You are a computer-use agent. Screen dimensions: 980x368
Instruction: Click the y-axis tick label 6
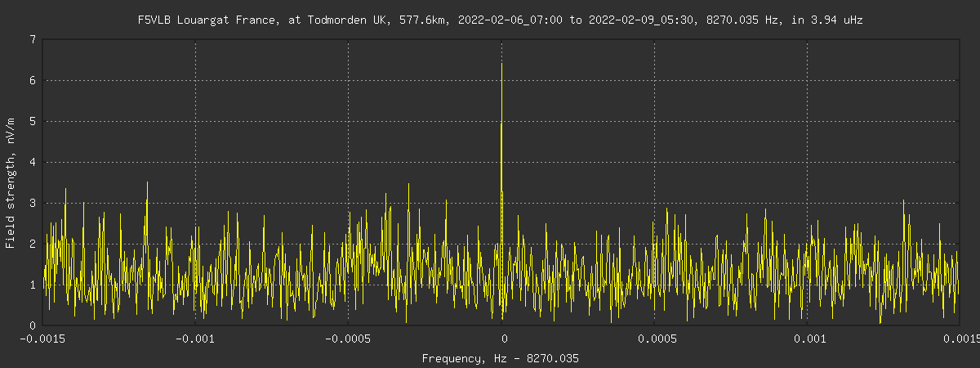tap(32, 80)
